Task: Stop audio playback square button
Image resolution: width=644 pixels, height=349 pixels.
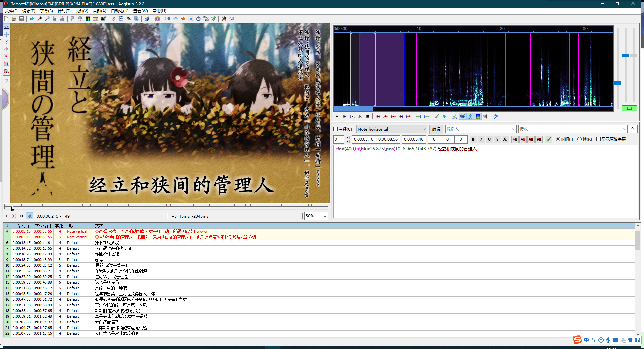Action: point(368,116)
